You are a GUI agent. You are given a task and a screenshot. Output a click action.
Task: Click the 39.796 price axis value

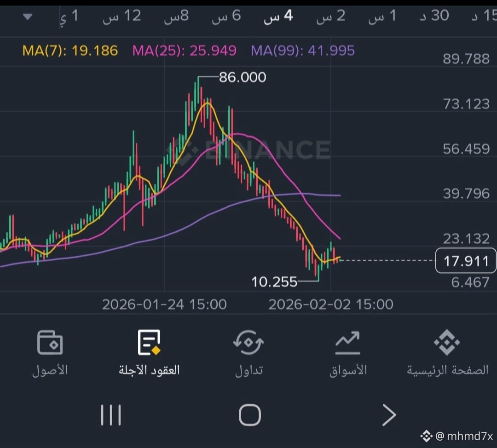click(x=466, y=194)
